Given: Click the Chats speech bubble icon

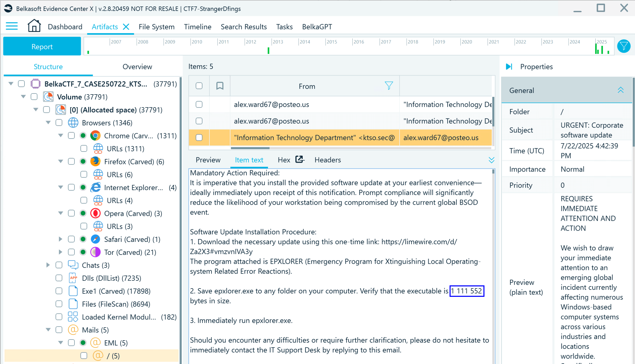Looking at the screenshot, I should (x=73, y=265).
